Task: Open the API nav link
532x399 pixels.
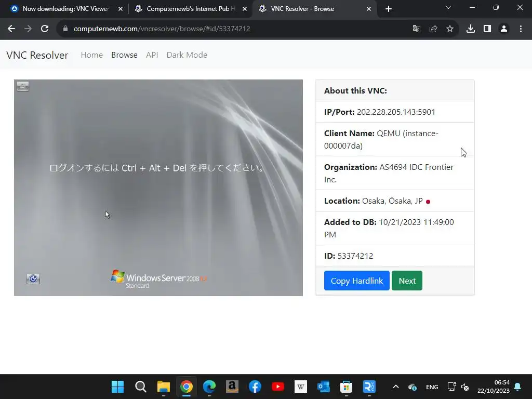Action: (152, 55)
